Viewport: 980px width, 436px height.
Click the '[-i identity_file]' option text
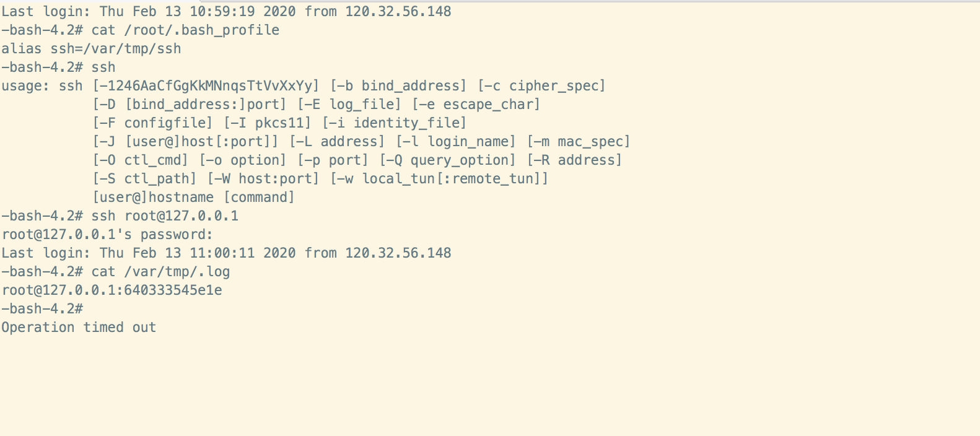pos(394,123)
